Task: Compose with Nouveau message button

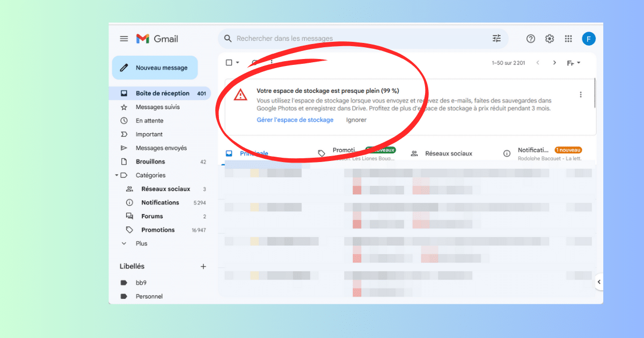Action: [x=155, y=68]
